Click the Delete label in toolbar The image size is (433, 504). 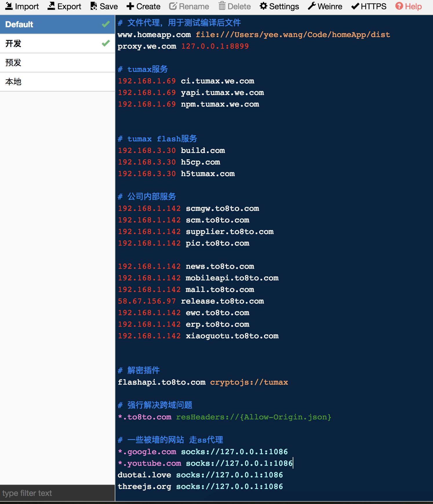coord(239,6)
